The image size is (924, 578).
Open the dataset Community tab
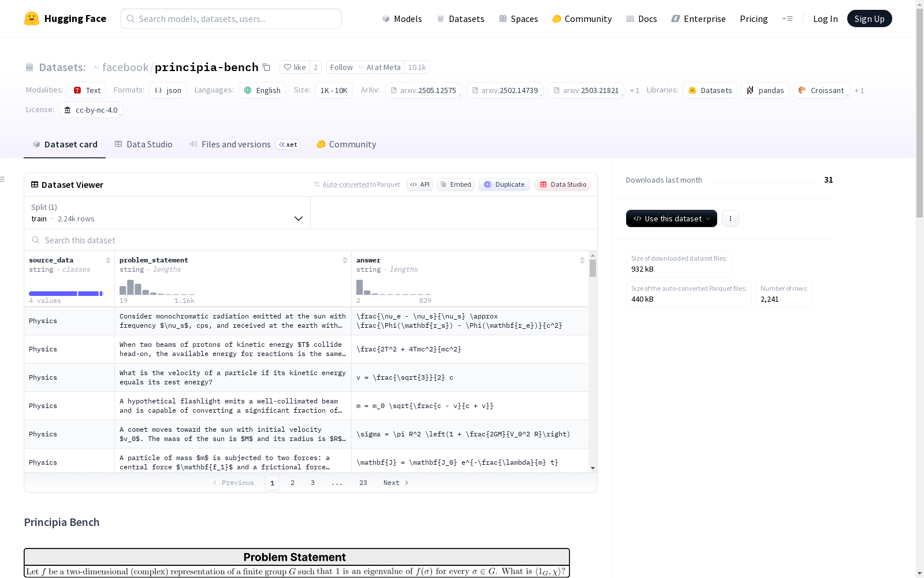pos(346,144)
